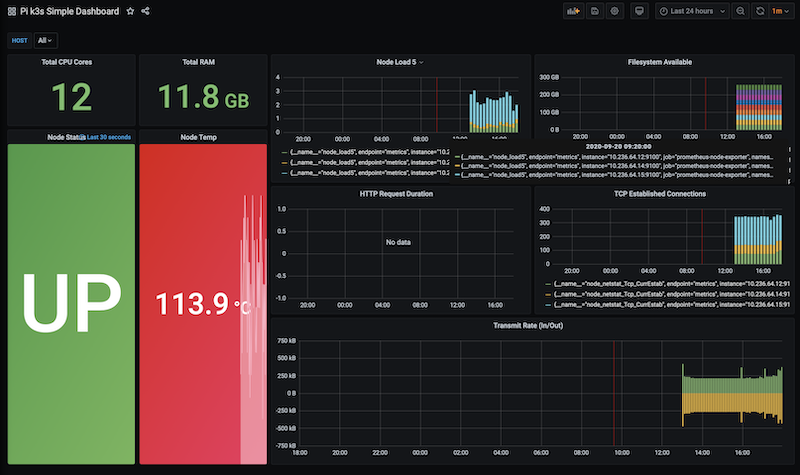The image size is (800, 475).
Task: Star the Pi k3s Simple Dashboard
Action: [130, 11]
